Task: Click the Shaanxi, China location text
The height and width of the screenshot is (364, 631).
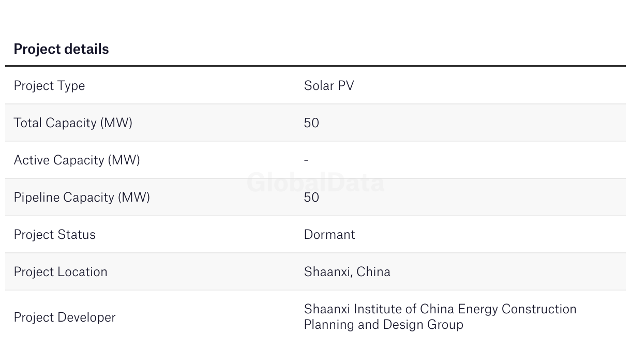Action: pos(347,272)
